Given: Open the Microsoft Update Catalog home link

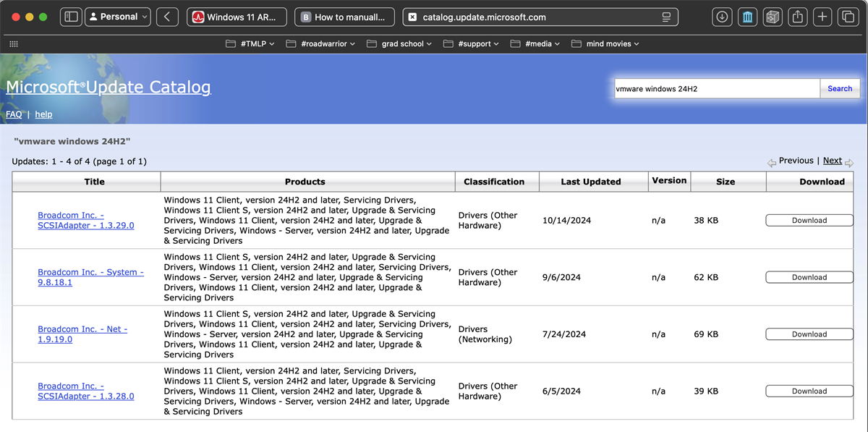Looking at the screenshot, I should pyautogui.click(x=109, y=88).
